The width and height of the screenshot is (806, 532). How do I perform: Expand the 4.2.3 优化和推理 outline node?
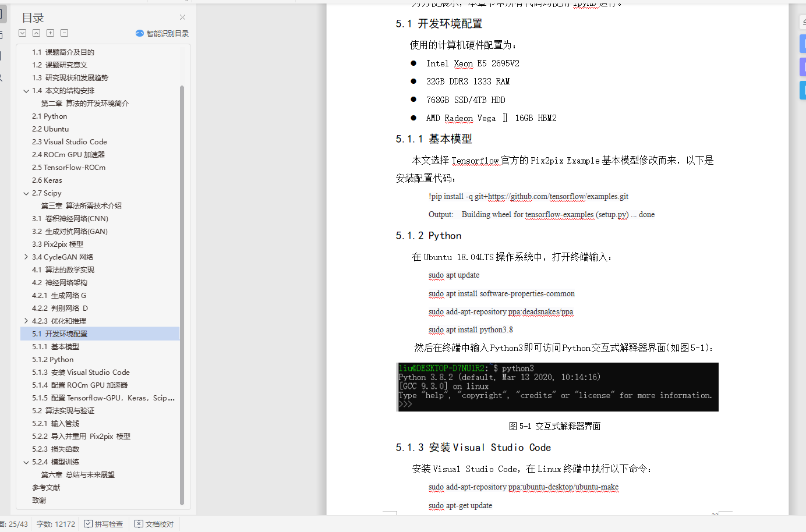pos(26,321)
